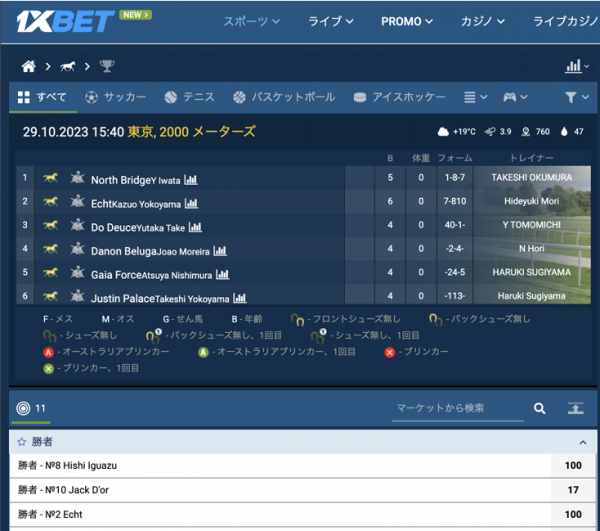
Task: Open Echt statistics chart
Action: pyautogui.click(x=191, y=204)
